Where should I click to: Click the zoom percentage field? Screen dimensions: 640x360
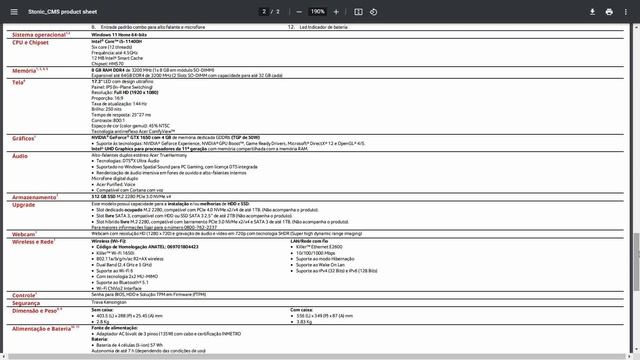[318, 12]
